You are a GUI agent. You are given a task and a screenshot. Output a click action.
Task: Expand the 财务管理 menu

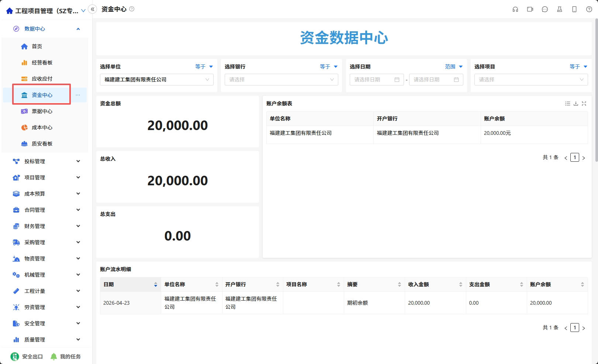[x=78, y=226]
